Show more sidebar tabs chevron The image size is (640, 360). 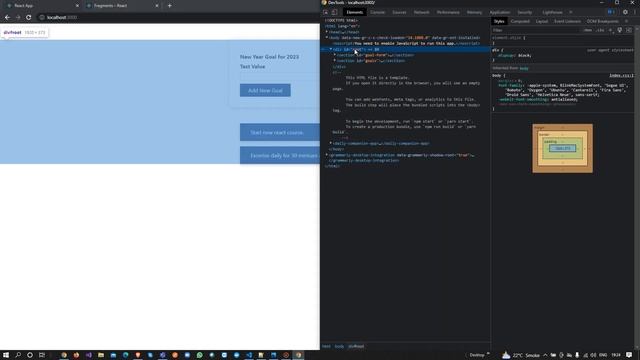coord(627,21)
